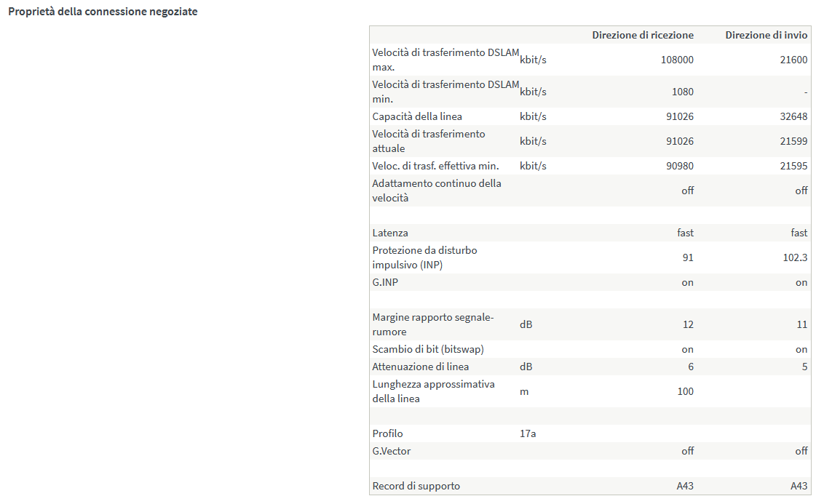Click the 'Latenza' row label
832x504 pixels.
coord(390,233)
